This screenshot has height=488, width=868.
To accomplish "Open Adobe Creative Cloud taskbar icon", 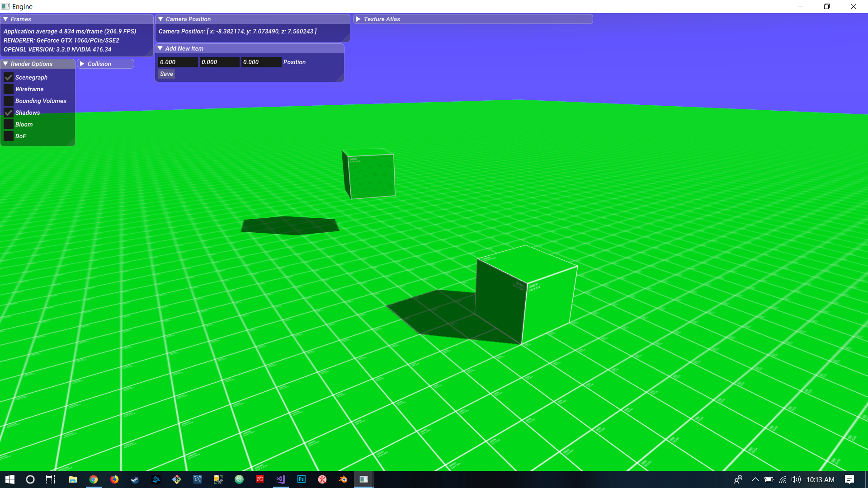I will pyautogui.click(x=260, y=479).
